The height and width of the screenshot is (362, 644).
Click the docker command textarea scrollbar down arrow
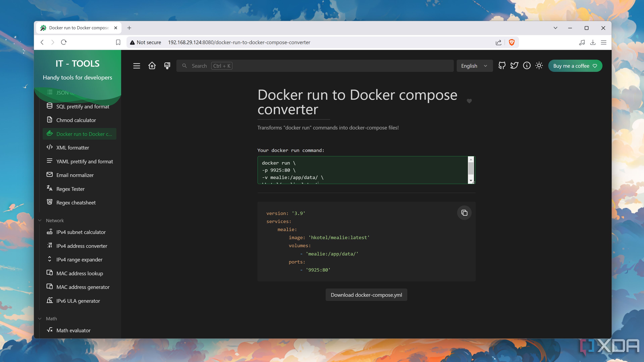click(471, 181)
